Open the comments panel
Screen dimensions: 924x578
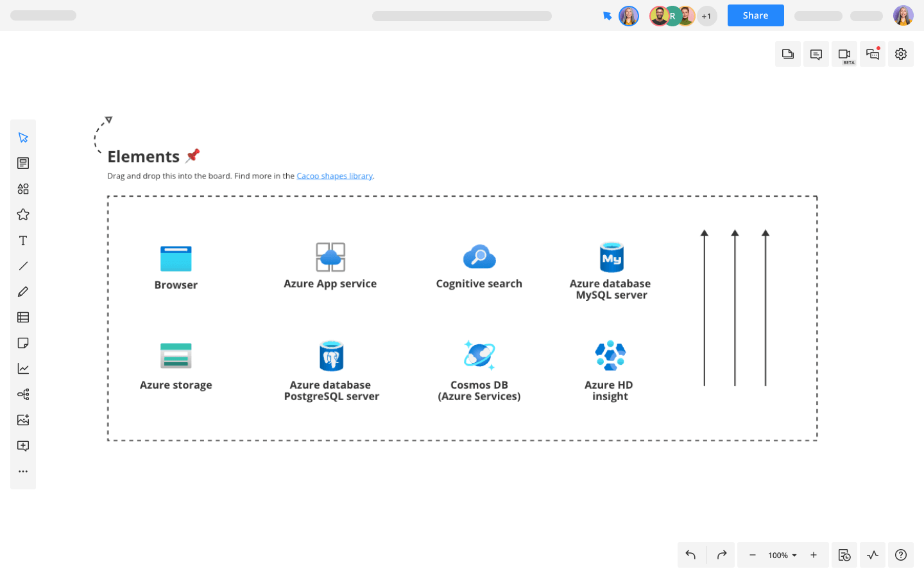816,54
